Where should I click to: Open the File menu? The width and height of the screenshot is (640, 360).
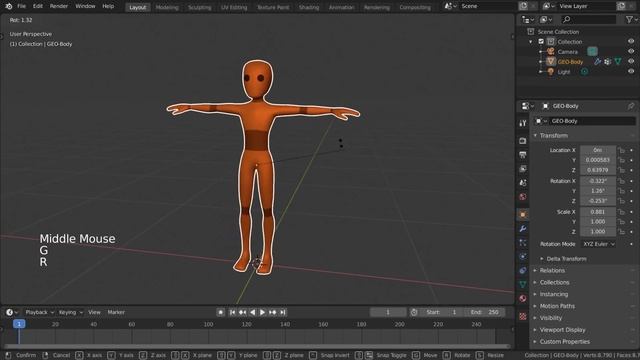(21, 6)
